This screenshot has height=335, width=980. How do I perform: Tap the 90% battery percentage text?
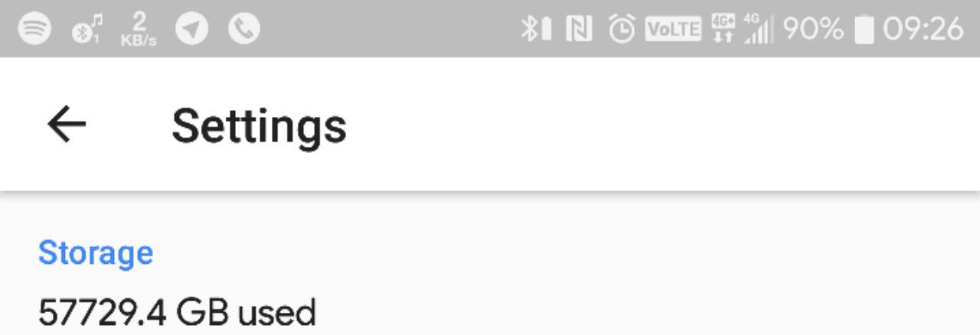[x=813, y=30]
